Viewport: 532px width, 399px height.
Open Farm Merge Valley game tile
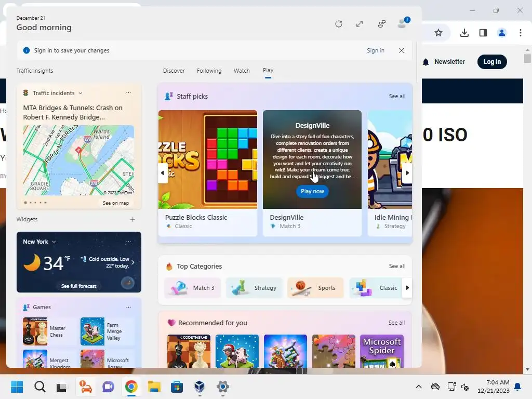point(107,331)
